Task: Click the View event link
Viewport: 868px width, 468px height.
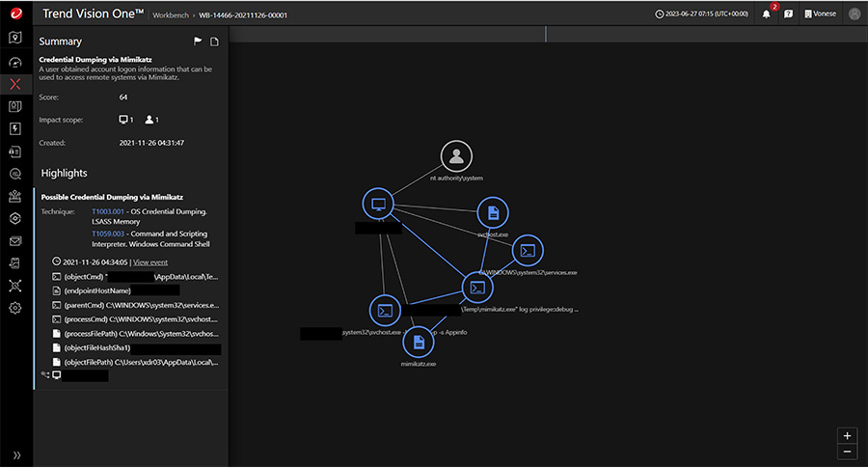Action: pyautogui.click(x=150, y=262)
